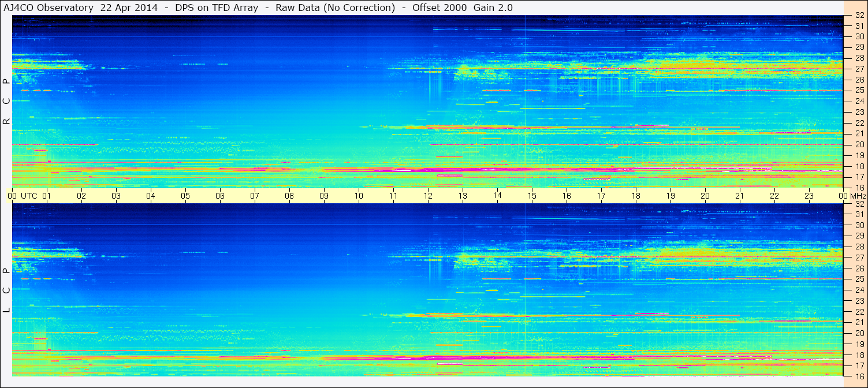The height and width of the screenshot is (388, 868).
Task: Click the date 22 Apr 2014 in header
Action: click(x=129, y=8)
